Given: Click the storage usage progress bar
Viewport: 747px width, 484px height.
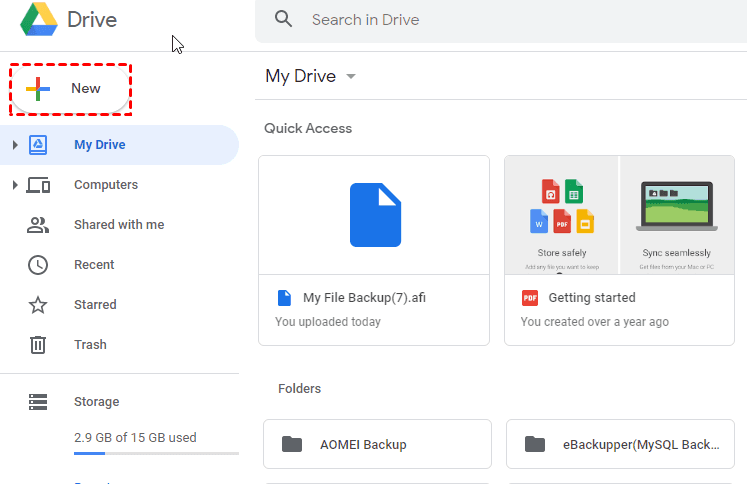Looking at the screenshot, I should click(156, 454).
